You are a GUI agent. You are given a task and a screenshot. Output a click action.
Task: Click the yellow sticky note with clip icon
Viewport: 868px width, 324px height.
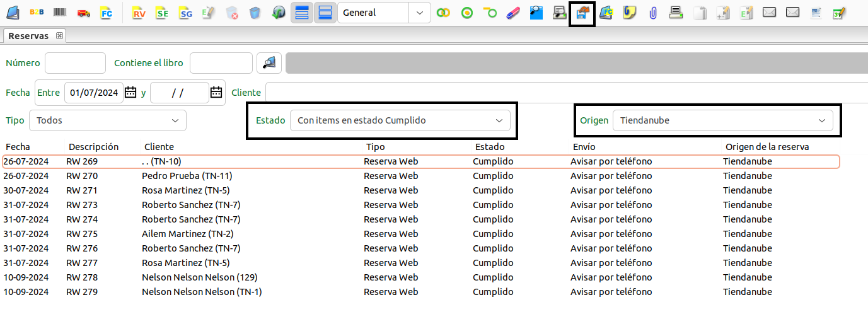pos(629,13)
